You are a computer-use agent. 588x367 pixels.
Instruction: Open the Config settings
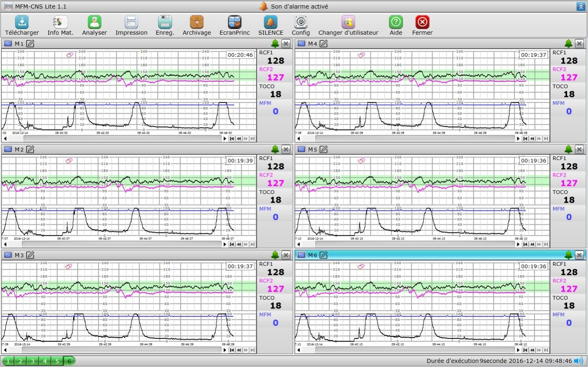tap(301, 22)
